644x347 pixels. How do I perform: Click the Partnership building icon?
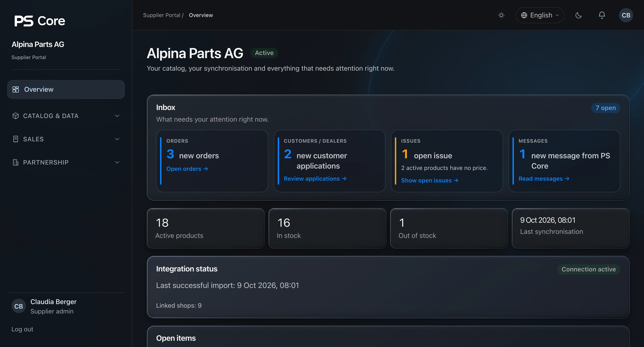[x=16, y=162]
